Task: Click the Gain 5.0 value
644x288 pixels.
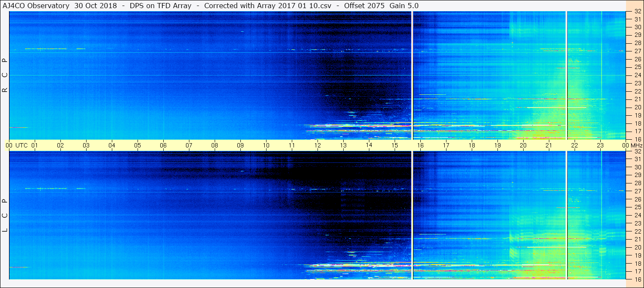Action: [404, 6]
